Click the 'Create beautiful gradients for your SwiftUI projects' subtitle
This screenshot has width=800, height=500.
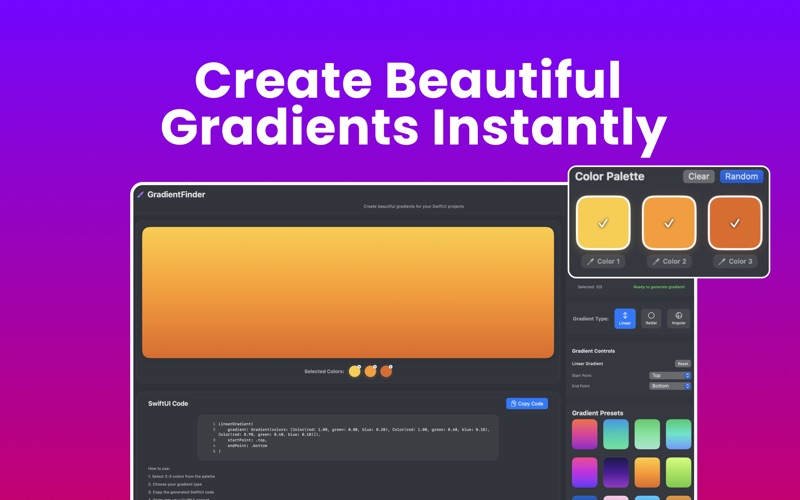(x=414, y=207)
